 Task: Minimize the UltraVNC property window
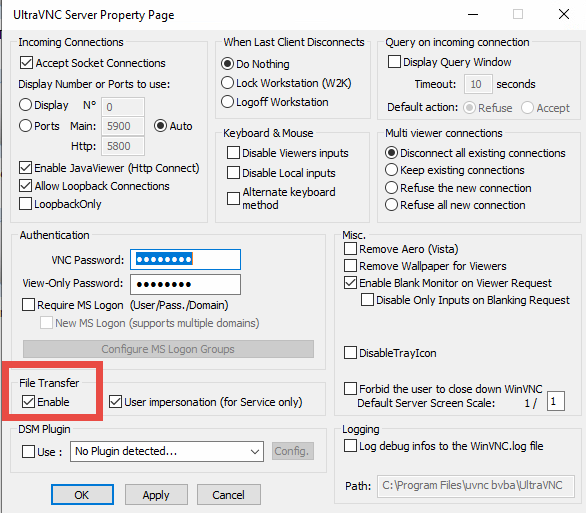473,14
